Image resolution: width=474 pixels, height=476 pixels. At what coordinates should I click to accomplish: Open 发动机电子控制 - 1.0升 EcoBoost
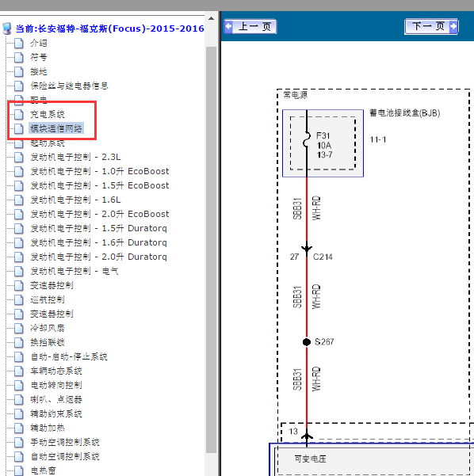click(99, 172)
